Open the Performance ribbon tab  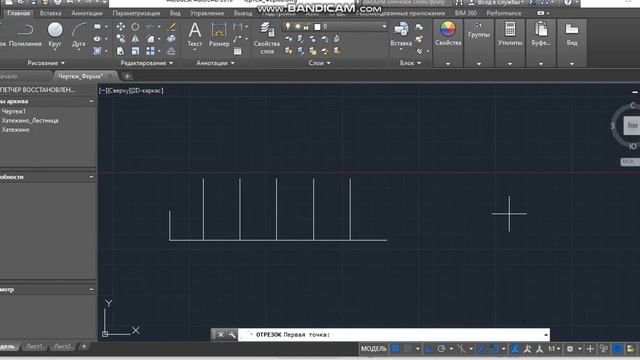(x=504, y=13)
